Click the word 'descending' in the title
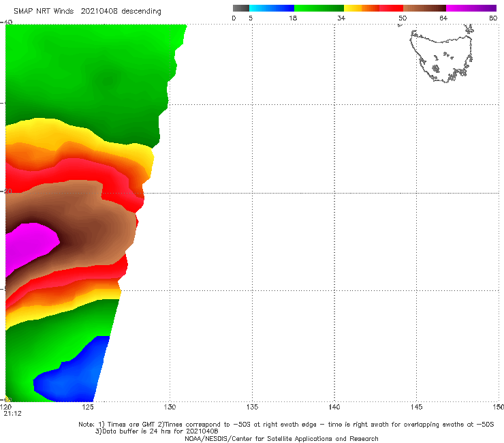The image size is (504, 443). [142, 12]
